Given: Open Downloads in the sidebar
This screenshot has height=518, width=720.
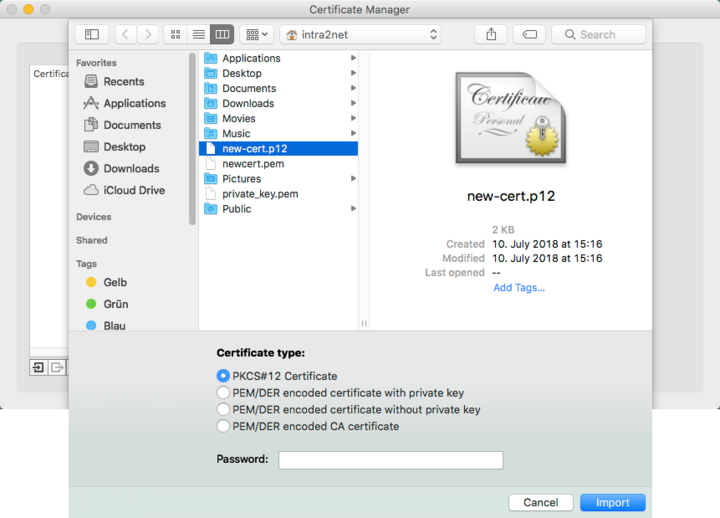Looking at the screenshot, I should click(122, 169).
